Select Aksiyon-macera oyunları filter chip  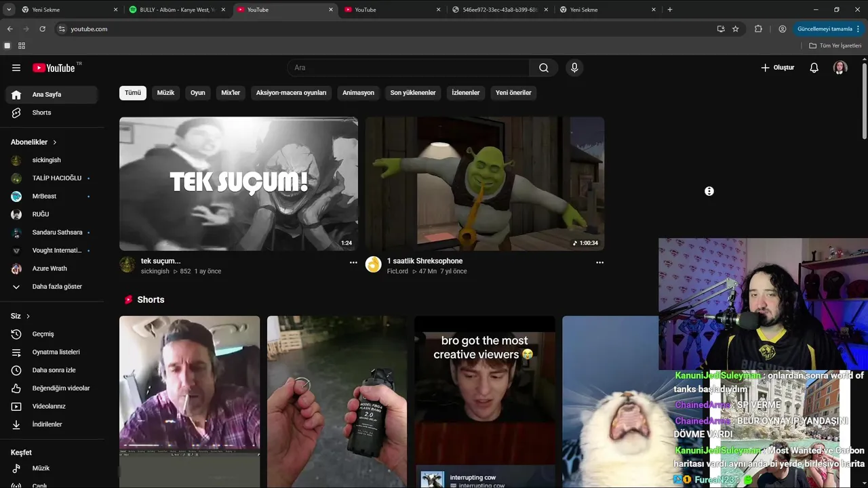tap(291, 93)
